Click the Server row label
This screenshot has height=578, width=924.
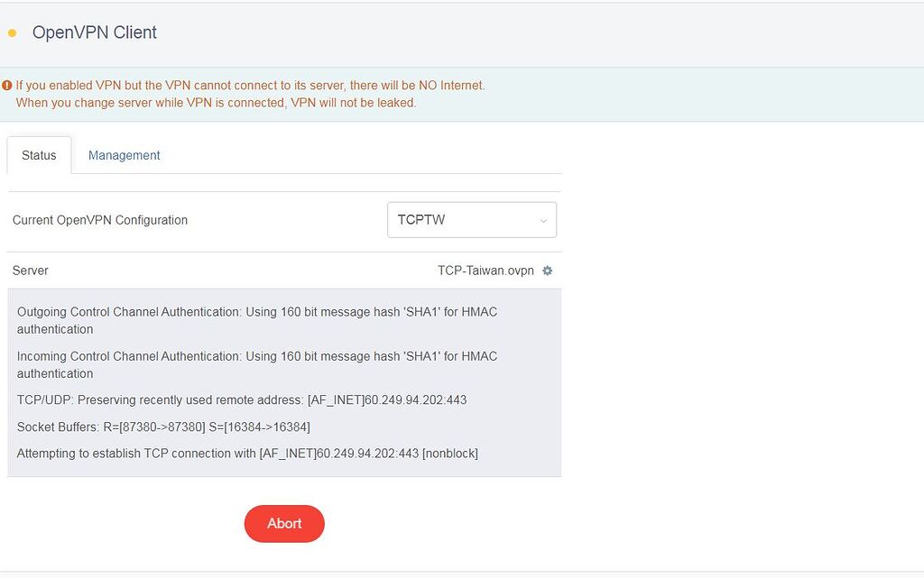pyautogui.click(x=30, y=271)
